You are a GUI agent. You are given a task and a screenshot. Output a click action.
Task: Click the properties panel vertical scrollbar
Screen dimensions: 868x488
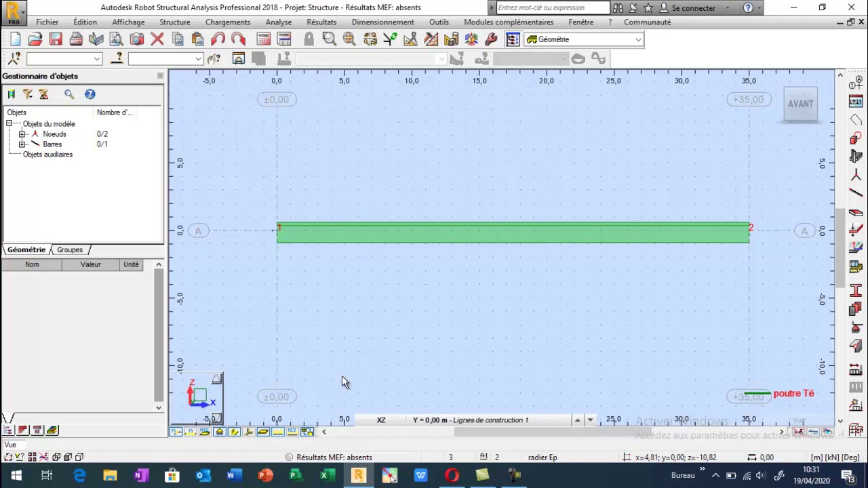(x=159, y=335)
